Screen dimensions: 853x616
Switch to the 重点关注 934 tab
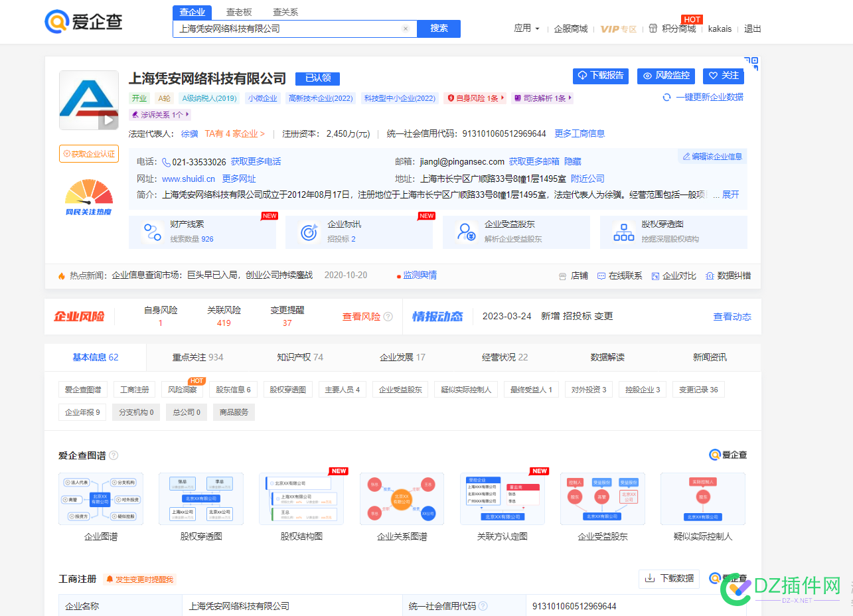[x=198, y=357]
